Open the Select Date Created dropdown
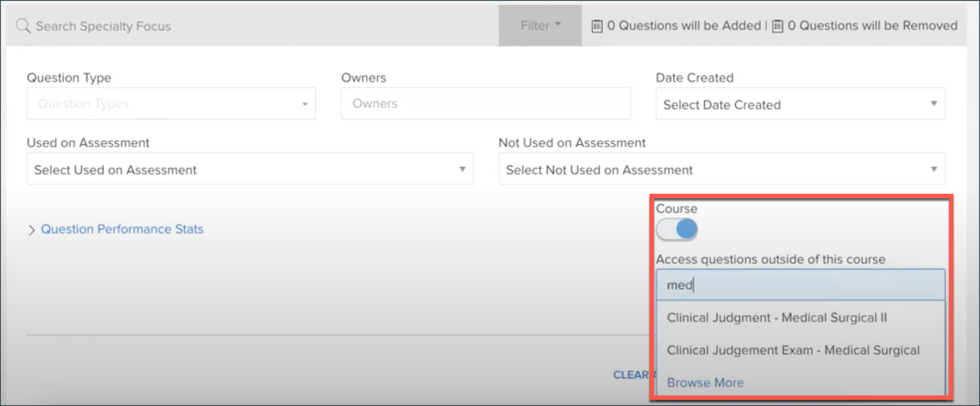The image size is (980, 406). click(x=800, y=103)
